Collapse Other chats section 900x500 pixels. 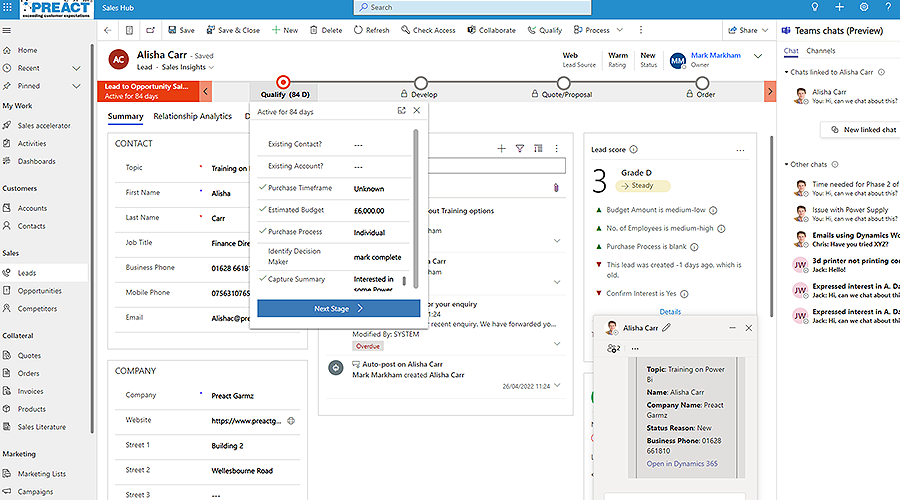tap(786, 164)
